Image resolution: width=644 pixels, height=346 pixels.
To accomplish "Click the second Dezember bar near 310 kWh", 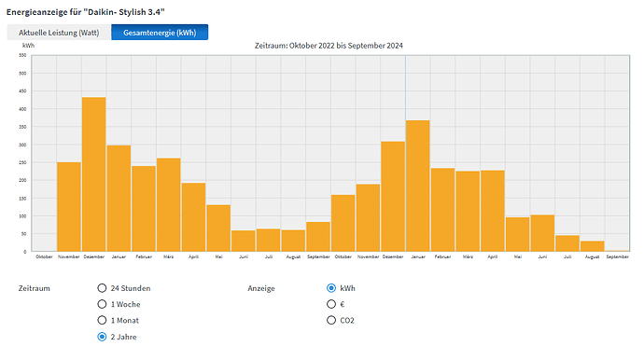I will (393, 197).
